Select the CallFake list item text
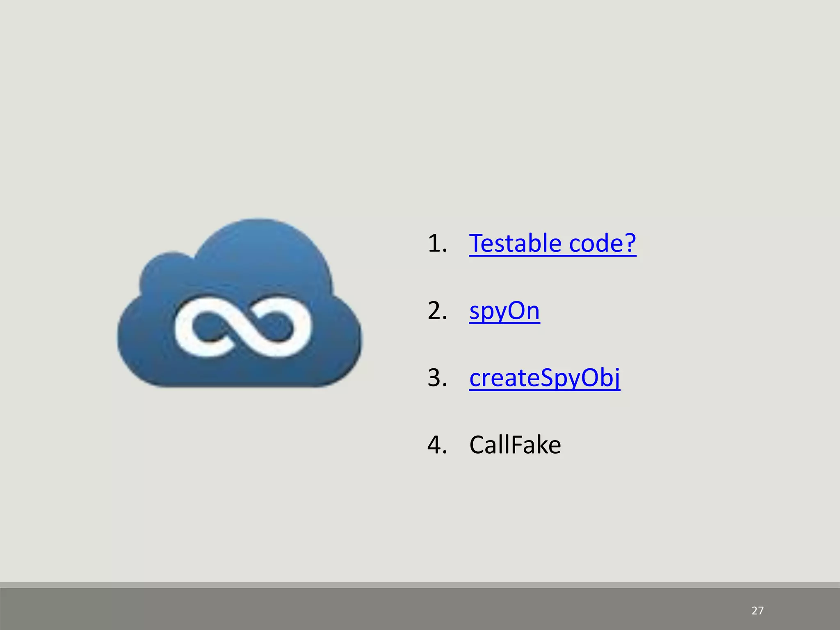Image resolution: width=840 pixels, height=630 pixels. click(x=515, y=445)
